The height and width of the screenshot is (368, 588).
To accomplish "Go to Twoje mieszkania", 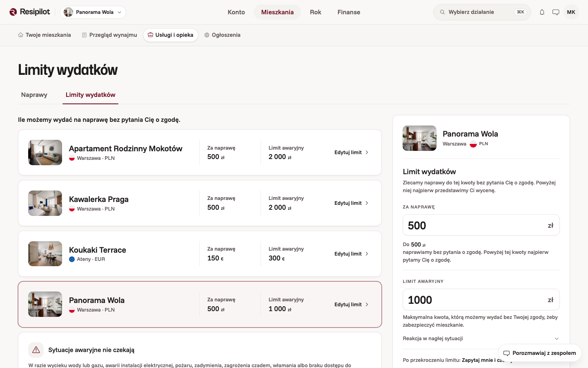I will pyautogui.click(x=45, y=35).
